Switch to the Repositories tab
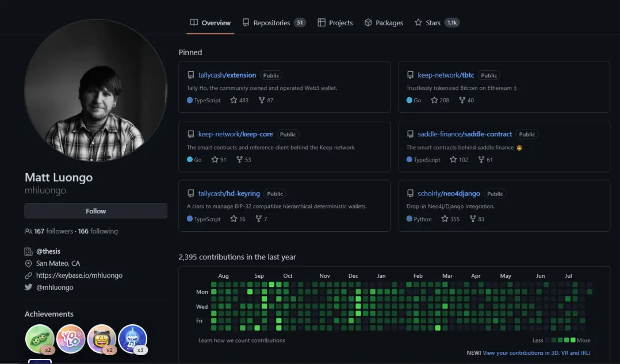620x364 pixels. 274,23
